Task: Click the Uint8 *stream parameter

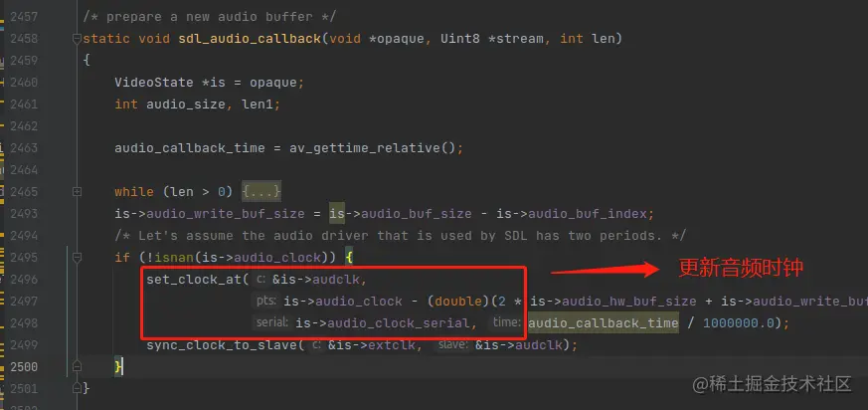Action: coord(491,39)
